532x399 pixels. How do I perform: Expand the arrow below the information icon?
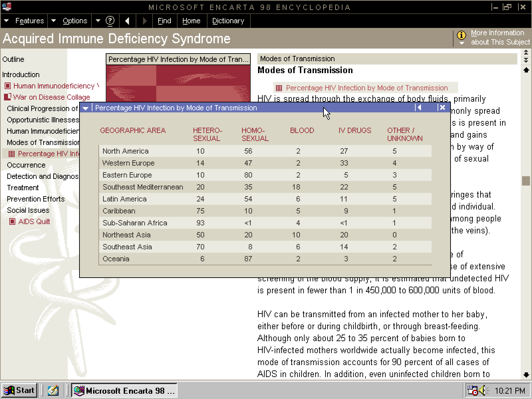[x=462, y=43]
